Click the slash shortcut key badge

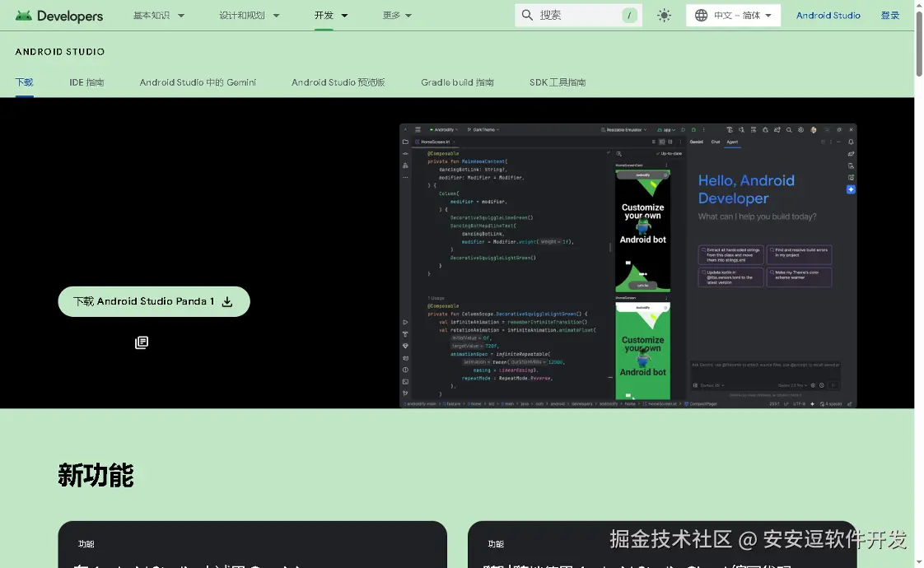tap(629, 16)
